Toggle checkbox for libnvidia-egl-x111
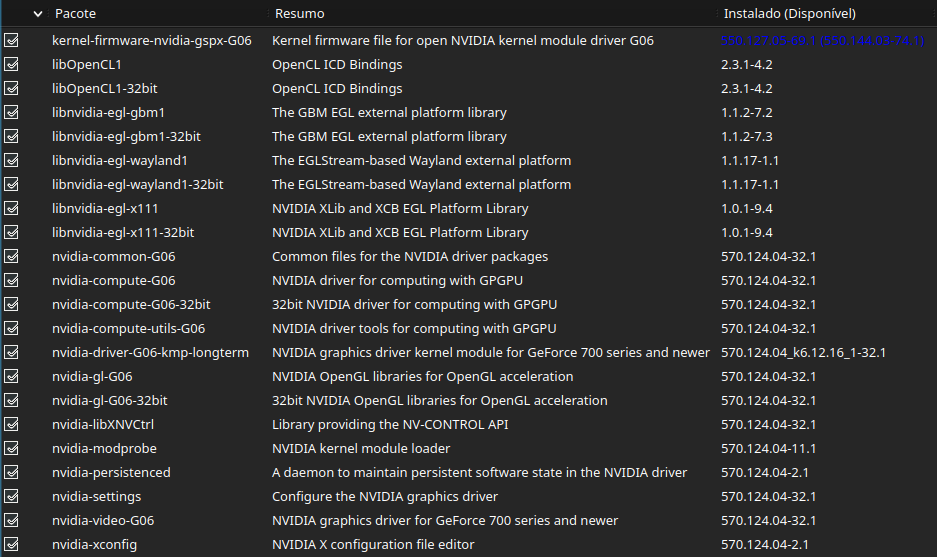 pos(11,208)
